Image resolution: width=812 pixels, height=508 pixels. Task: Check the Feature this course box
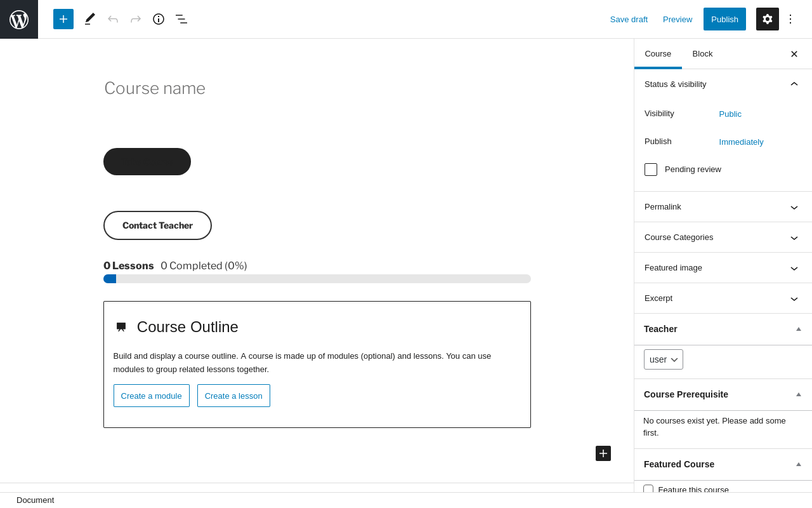coord(648,490)
